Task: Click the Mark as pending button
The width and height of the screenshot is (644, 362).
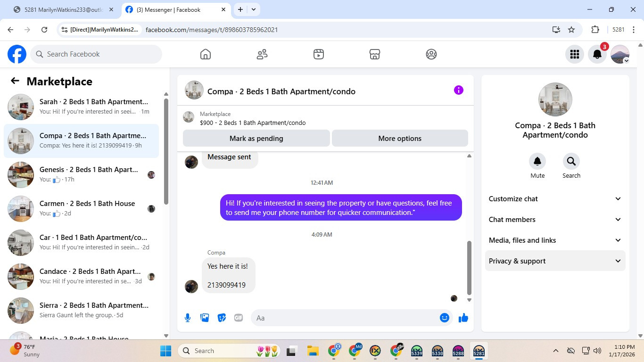Action: (x=256, y=139)
